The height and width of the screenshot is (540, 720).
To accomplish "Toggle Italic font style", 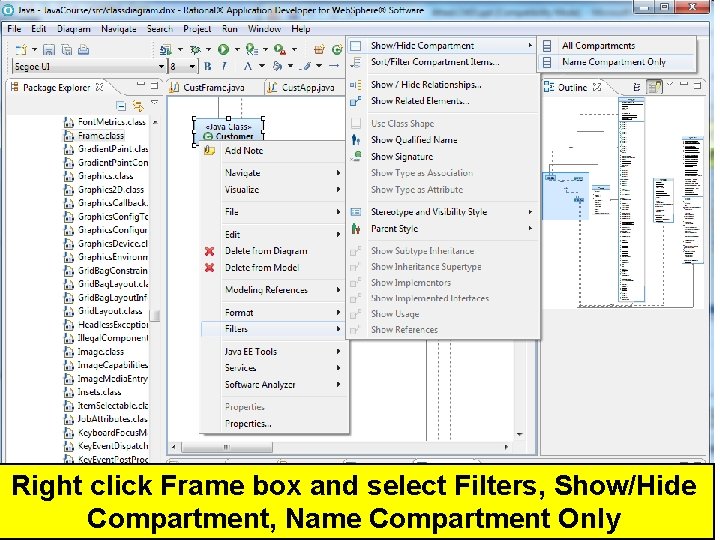I will coord(224,67).
